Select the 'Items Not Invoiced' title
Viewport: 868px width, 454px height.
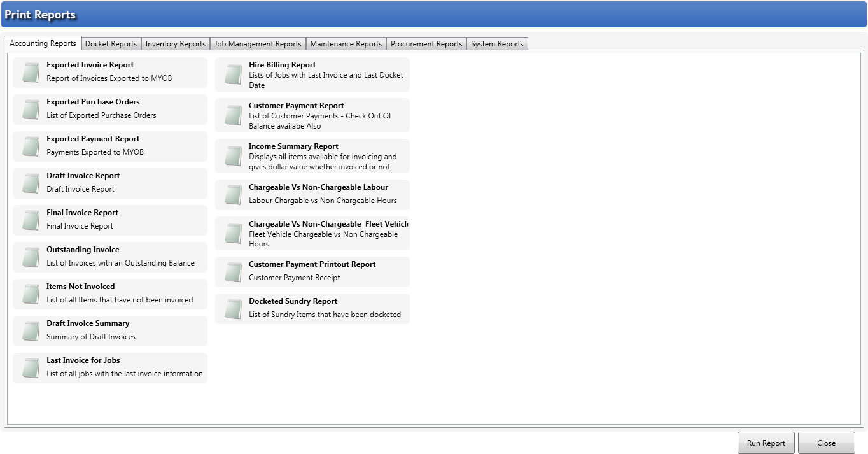tap(81, 287)
